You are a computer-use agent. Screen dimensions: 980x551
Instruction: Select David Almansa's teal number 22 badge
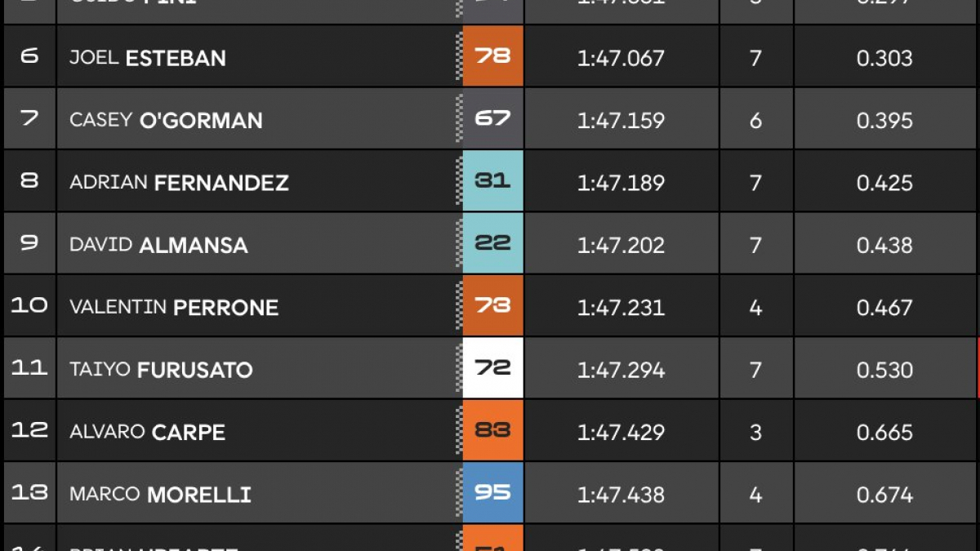pyautogui.click(x=492, y=244)
